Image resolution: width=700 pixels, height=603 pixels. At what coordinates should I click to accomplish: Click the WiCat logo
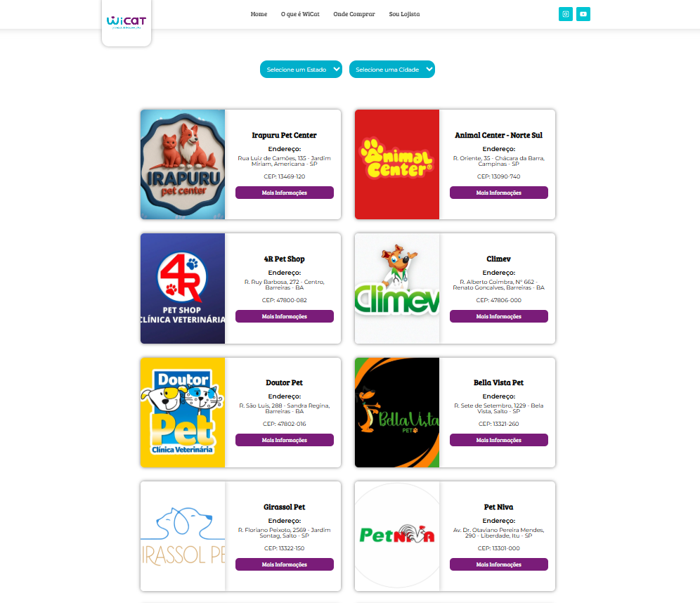[127, 22]
